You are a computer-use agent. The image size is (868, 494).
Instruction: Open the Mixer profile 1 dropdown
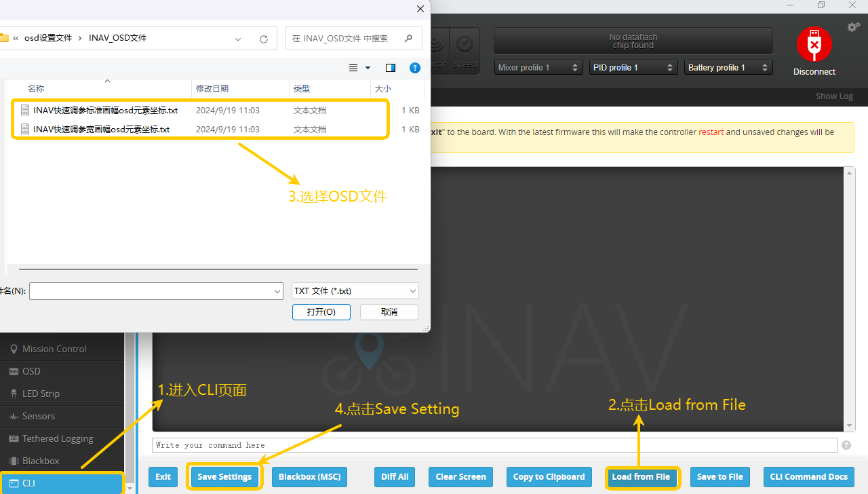point(538,68)
